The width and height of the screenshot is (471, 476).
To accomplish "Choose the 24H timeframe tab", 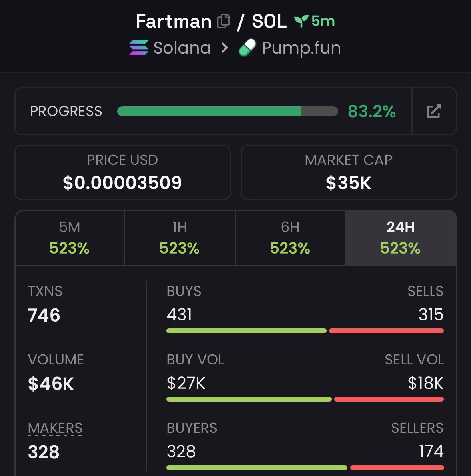I will (400, 238).
